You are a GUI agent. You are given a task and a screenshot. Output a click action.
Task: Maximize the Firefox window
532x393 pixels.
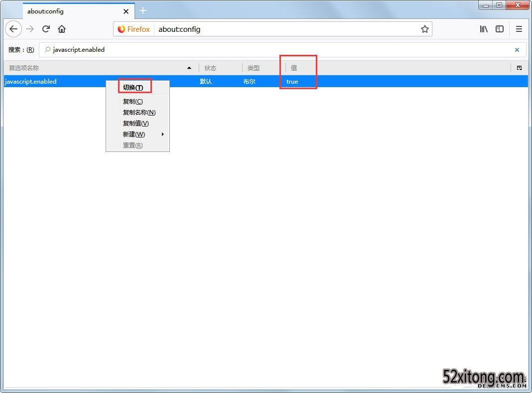tap(499, 5)
